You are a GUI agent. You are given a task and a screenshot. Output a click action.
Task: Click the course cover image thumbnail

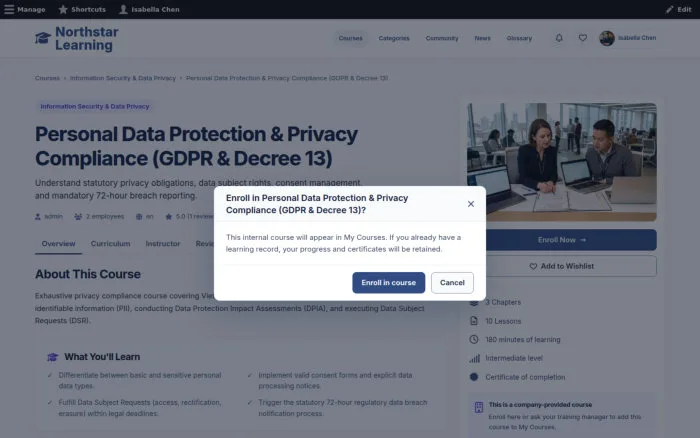pyautogui.click(x=562, y=162)
